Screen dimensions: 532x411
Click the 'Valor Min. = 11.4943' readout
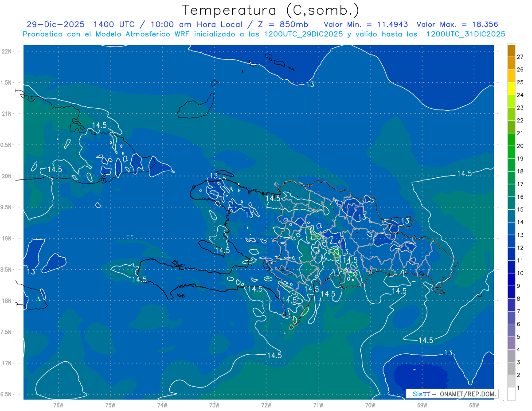[x=366, y=24]
